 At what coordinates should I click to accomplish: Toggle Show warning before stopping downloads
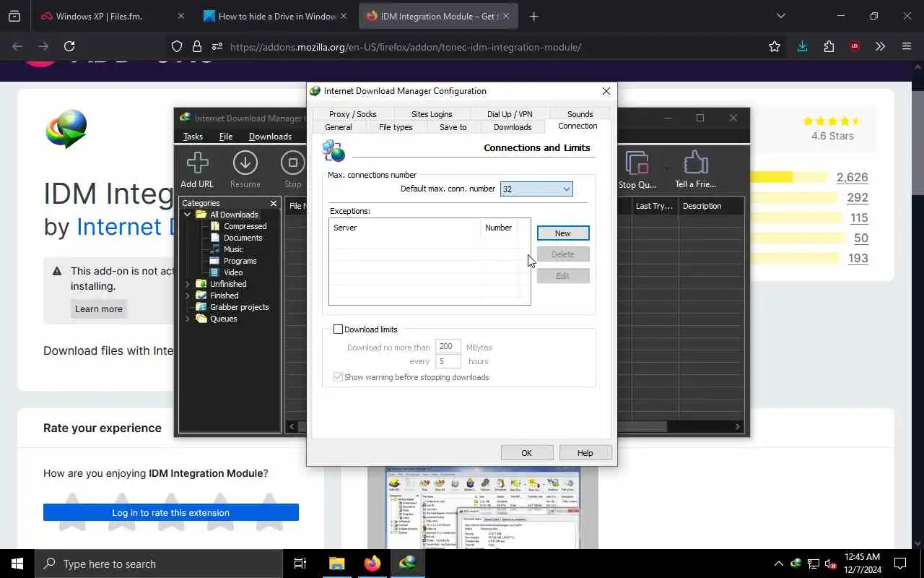[x=338, y=377]
